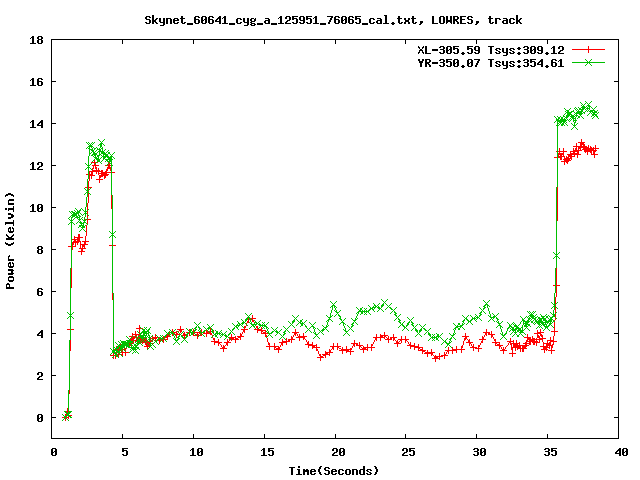Click the x-axis tick label "15"
Viewport: 640px width, 480px height.
(267, 452)
